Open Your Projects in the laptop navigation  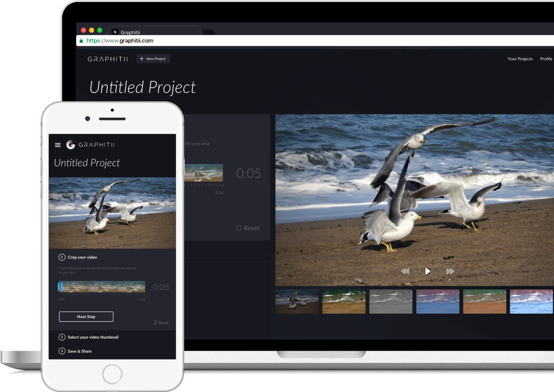tap(520, 59)
